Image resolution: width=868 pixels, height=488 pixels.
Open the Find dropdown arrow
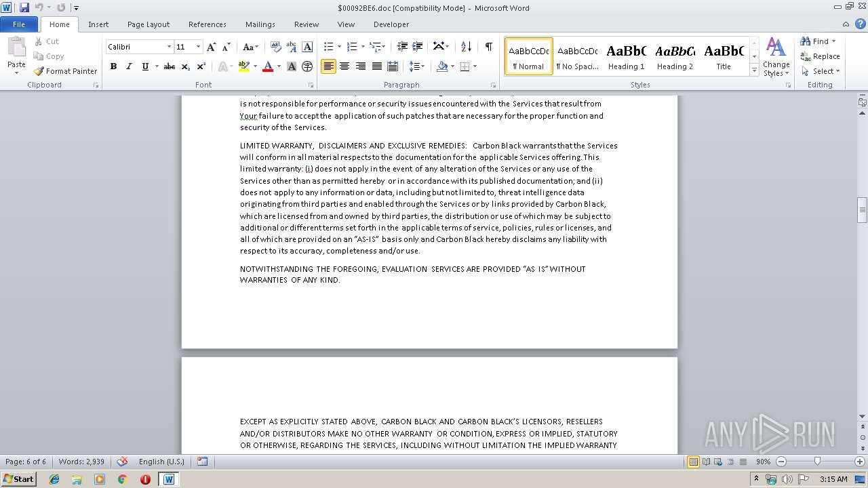tap(833, 41)
